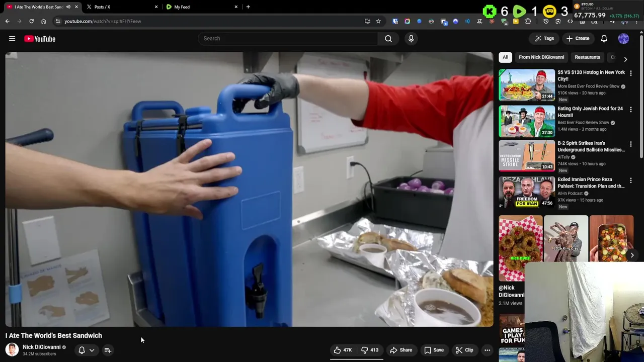The height and width of the screenshot is (362, 644).
Task: Expand subscription options chevron next to bell
Action: [x=92, y=350]
